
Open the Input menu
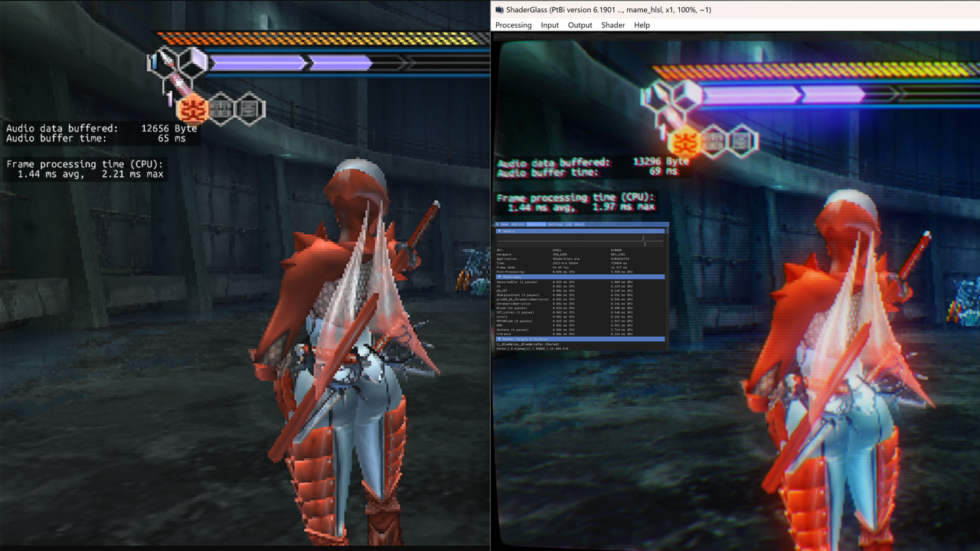point(550,25)
